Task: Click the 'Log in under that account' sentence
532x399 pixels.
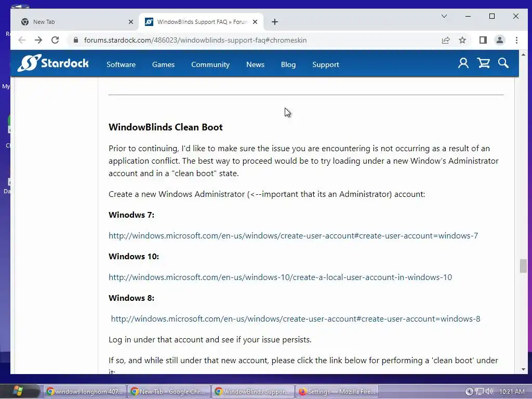Action: (210, 340)
